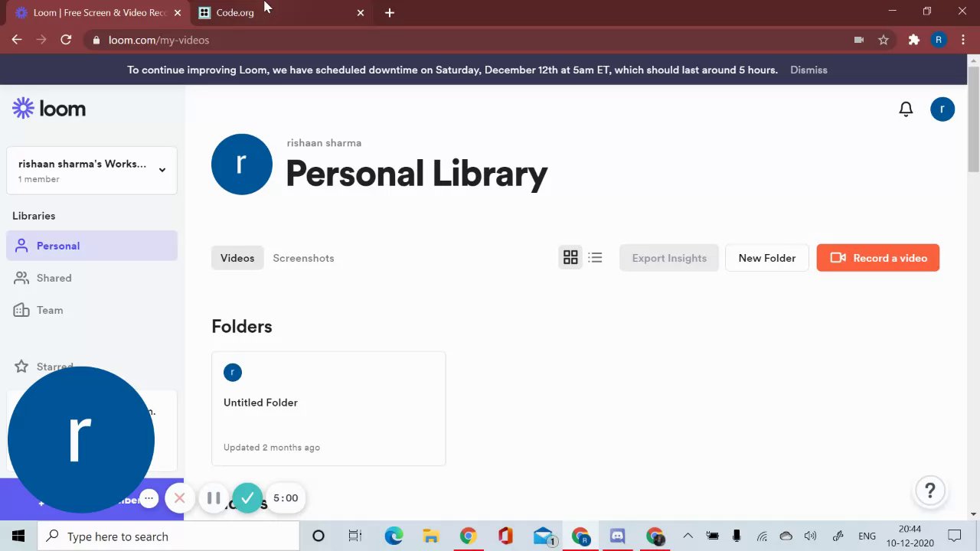Click camera indicator in address bar
Screen dimensions: 980x551
tap(859, 40)
